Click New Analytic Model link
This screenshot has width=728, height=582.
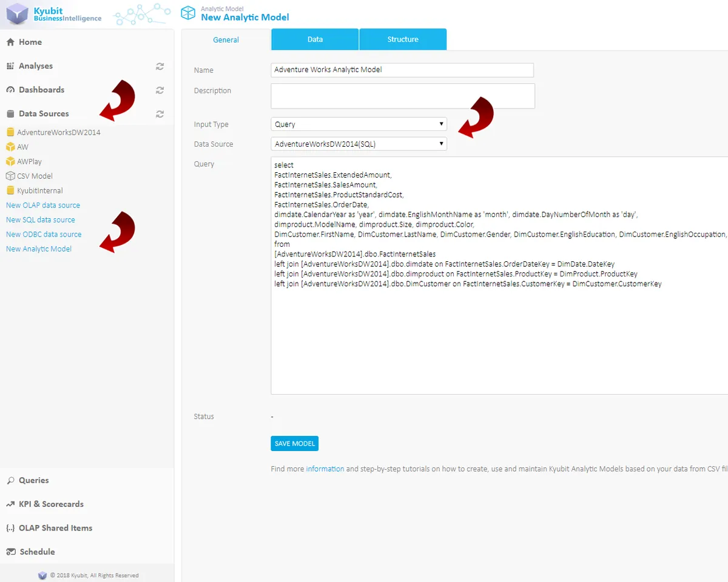click(39, 249)
